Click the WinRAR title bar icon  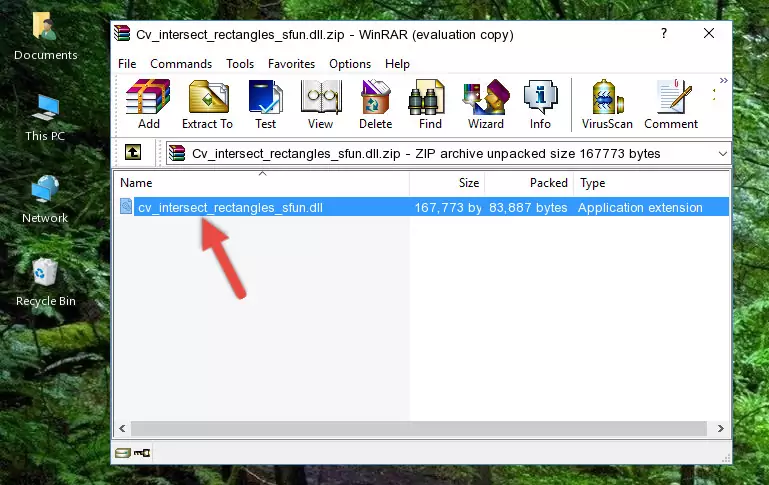(122, 34)
